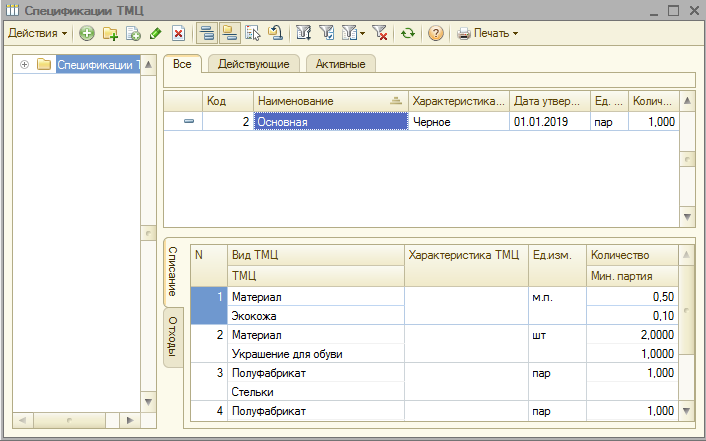
Task: Click the green pencil Edit icon
Action: pyautogui.click(x=155, y=33)
